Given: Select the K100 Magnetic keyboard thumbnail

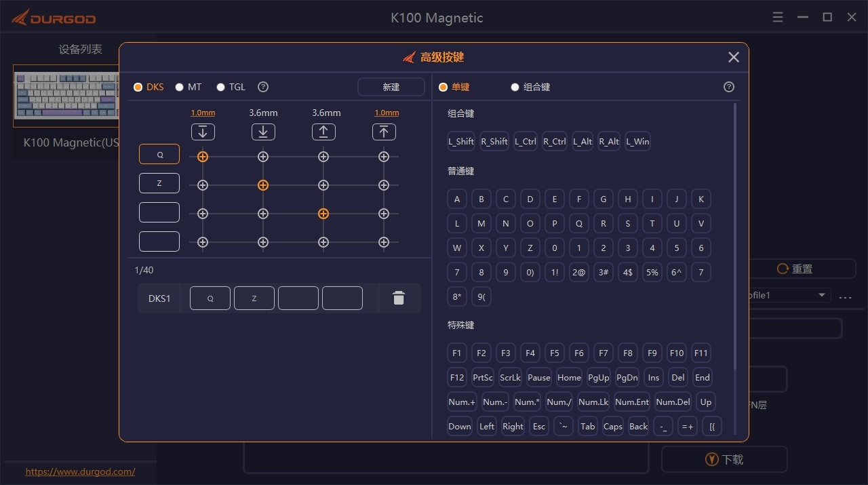Looking at the screenshot, I should pyautogui.click(x=66, y=96).
